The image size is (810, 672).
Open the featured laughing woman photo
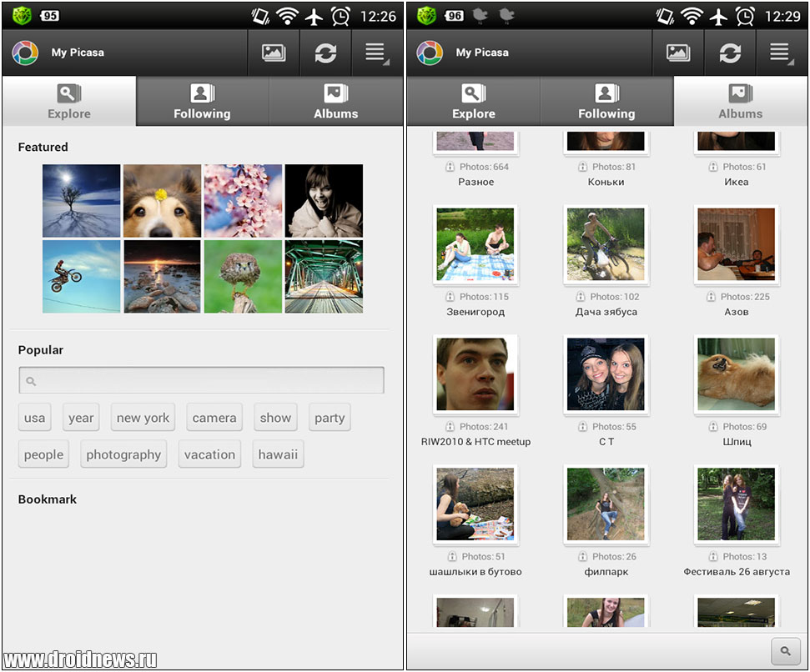pyautogui.click(x=324, y=201)
